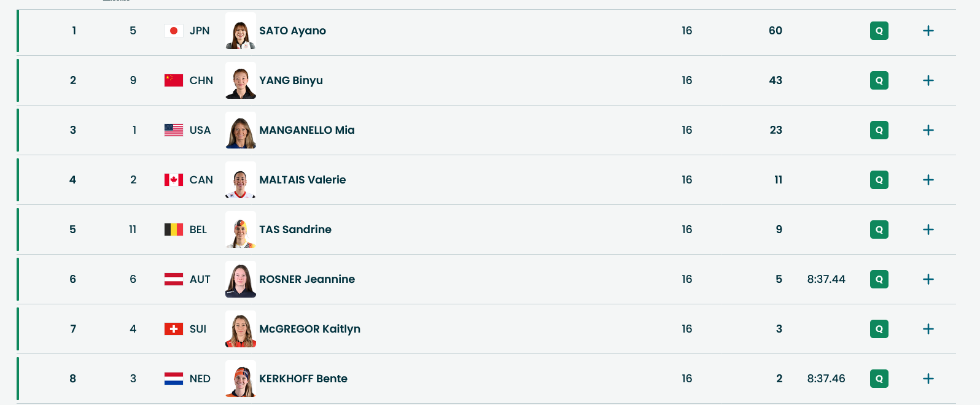Click ROSNER Jeannine's name
The image size is (980, 405).
pyautogui.click(x=307, y=279)
